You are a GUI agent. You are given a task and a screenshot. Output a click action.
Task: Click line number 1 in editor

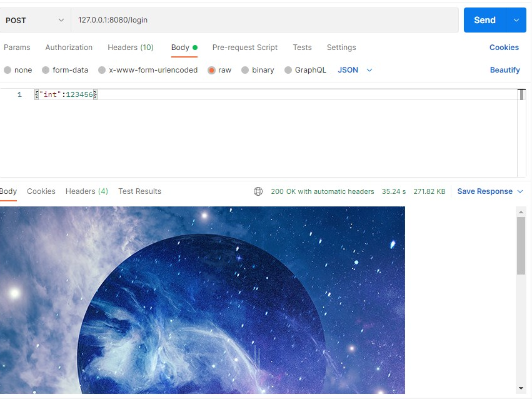tap(19, 94)
